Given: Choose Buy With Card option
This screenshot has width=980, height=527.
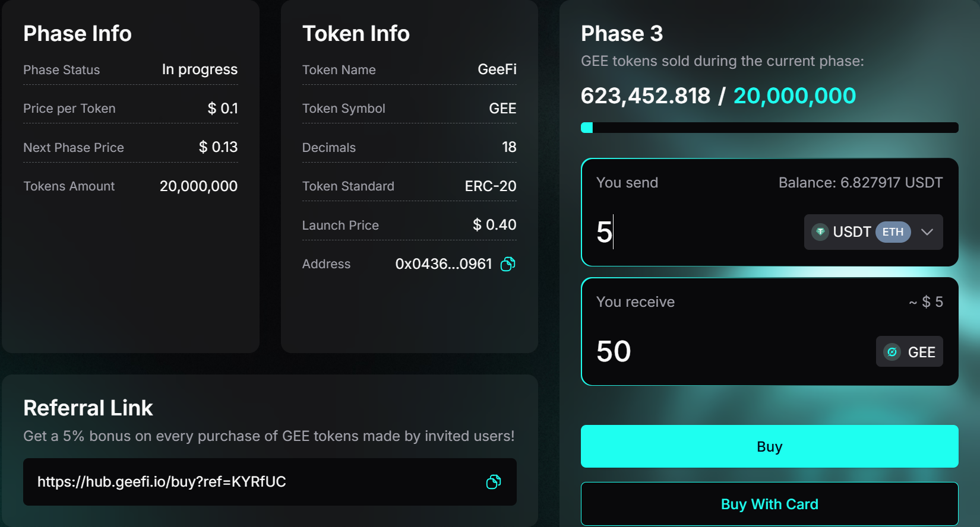Looking at the screenshot, I should [x=769, y=504].
